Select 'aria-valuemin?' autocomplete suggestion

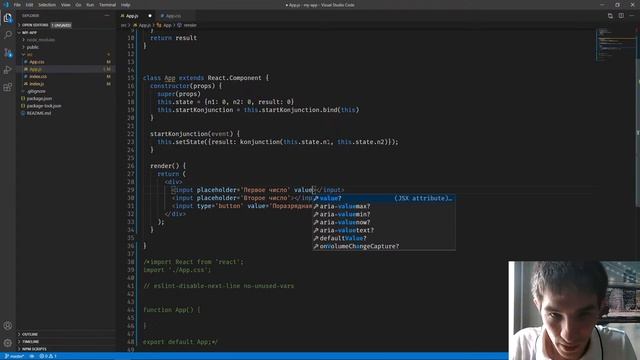(384, 214)
